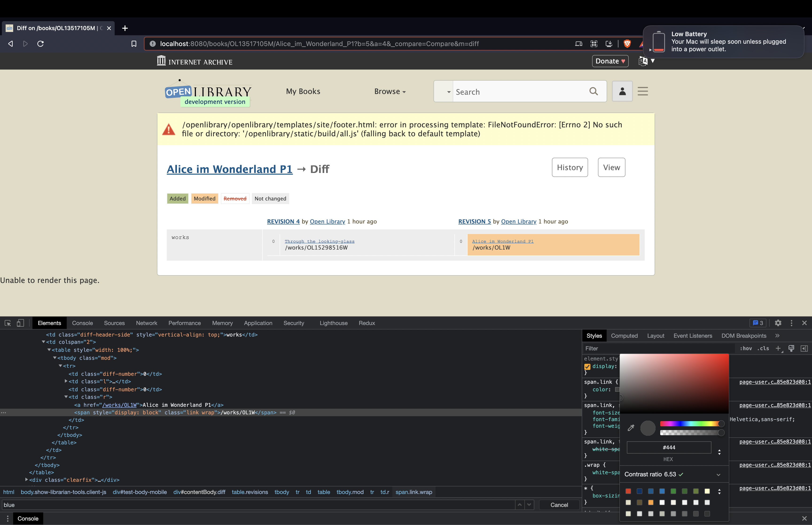Click the paintbrush rendering emulation icon
The height and width of the screenshot is (525, 812).
791,349
